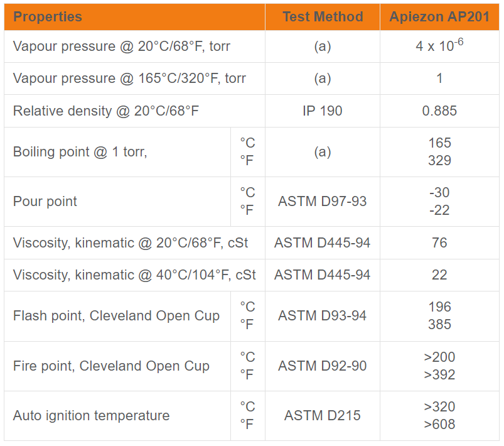Select the Pour point row label
The height and width of the screenshot is (446, 504).
pyautogui.click(x=45, y=202)
